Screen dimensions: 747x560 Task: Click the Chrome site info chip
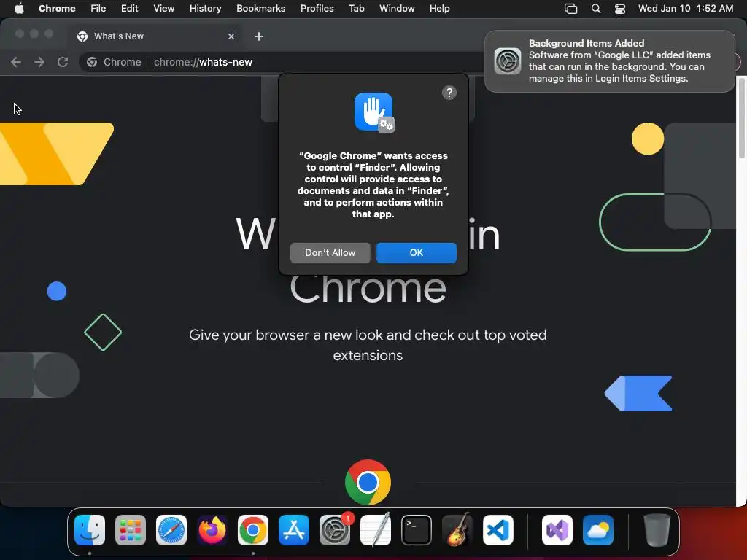click(x=114, y=63)
